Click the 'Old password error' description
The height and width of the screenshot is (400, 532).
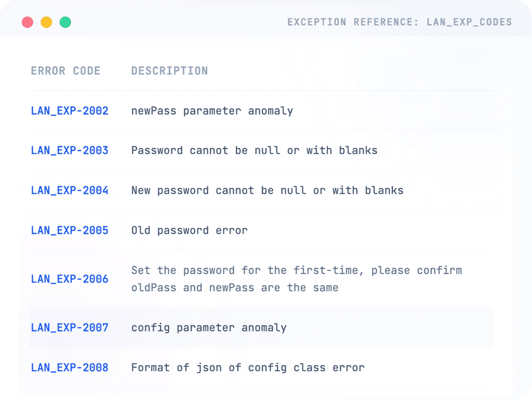[189, 230]
